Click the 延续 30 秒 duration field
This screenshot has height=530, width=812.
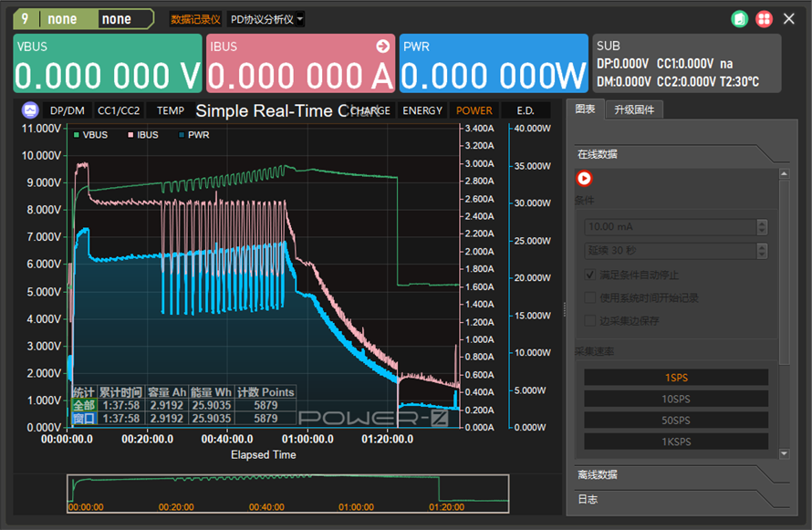click(671, 251)
